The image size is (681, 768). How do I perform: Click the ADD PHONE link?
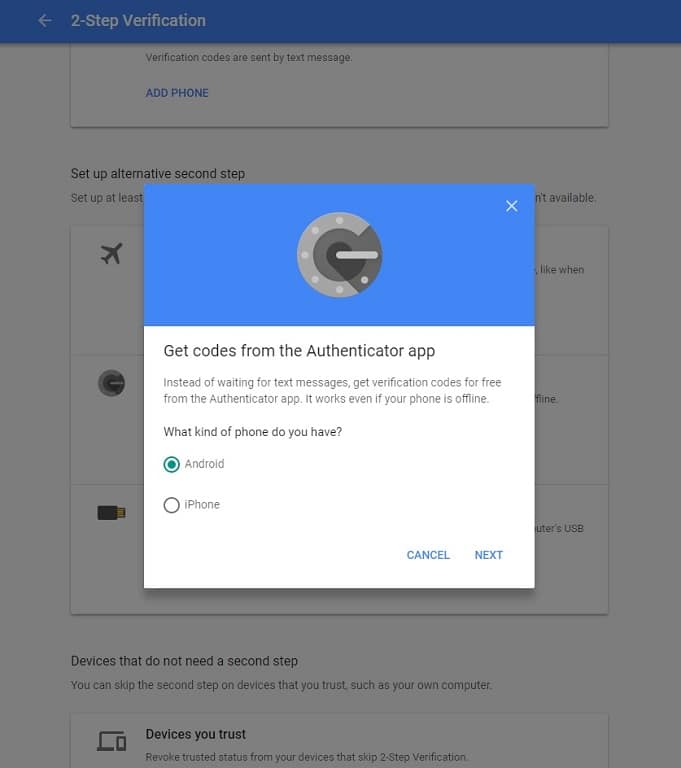(177, 93)
